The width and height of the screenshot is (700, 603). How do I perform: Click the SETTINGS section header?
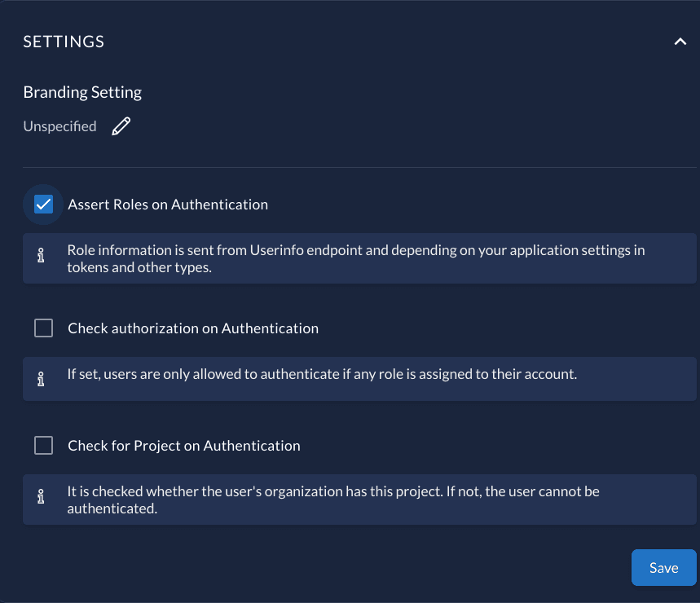pos(64,41)
